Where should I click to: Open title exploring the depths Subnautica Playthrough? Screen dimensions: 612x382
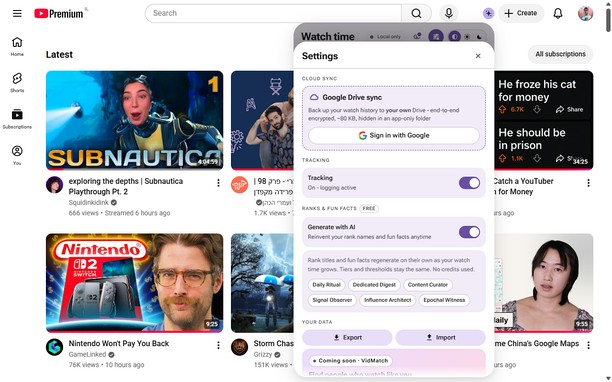point(126,187)
